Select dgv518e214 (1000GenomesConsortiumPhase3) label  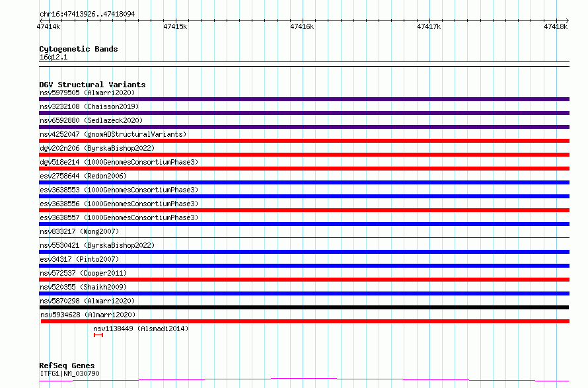119,162
